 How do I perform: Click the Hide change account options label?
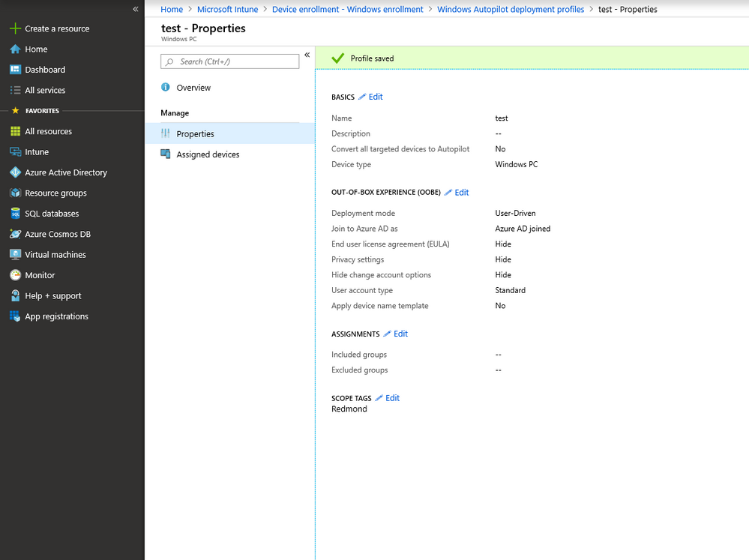[381, 274]
